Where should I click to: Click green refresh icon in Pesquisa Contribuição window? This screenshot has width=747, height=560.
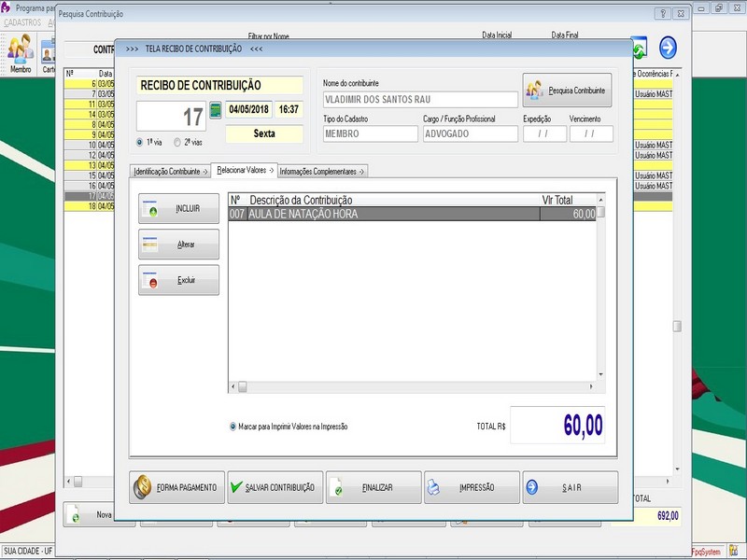click(x=640, y=48)
